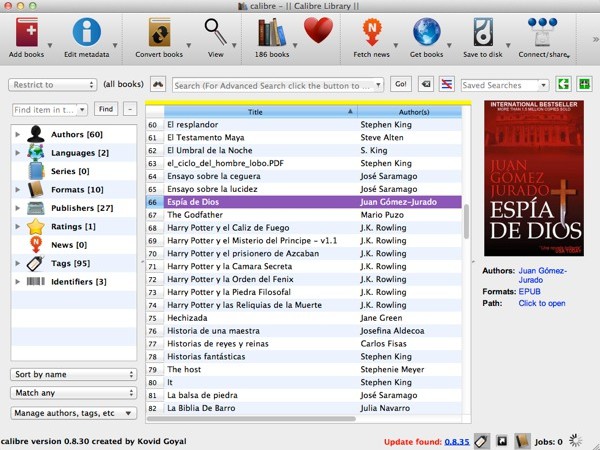This screenshot has height=450, width=600.
Task: Click the 186 books library icon
Action: click(272, 33)
